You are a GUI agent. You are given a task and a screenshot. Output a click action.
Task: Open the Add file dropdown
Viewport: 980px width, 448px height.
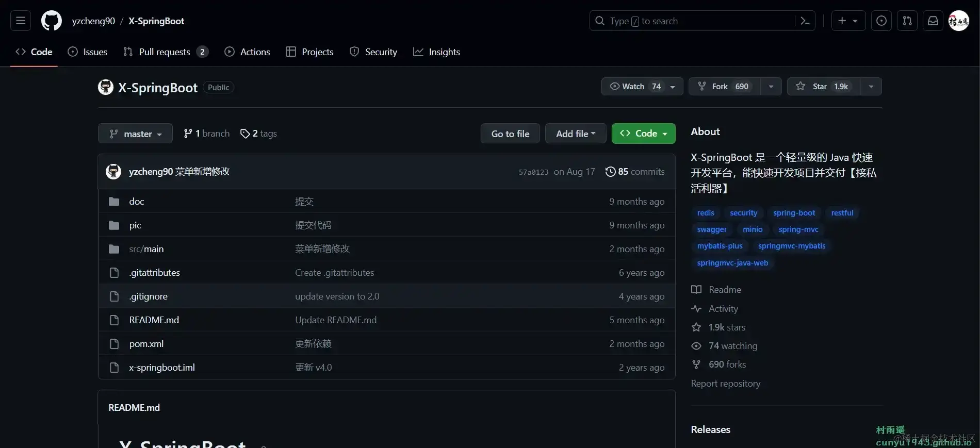pos(576,134)
